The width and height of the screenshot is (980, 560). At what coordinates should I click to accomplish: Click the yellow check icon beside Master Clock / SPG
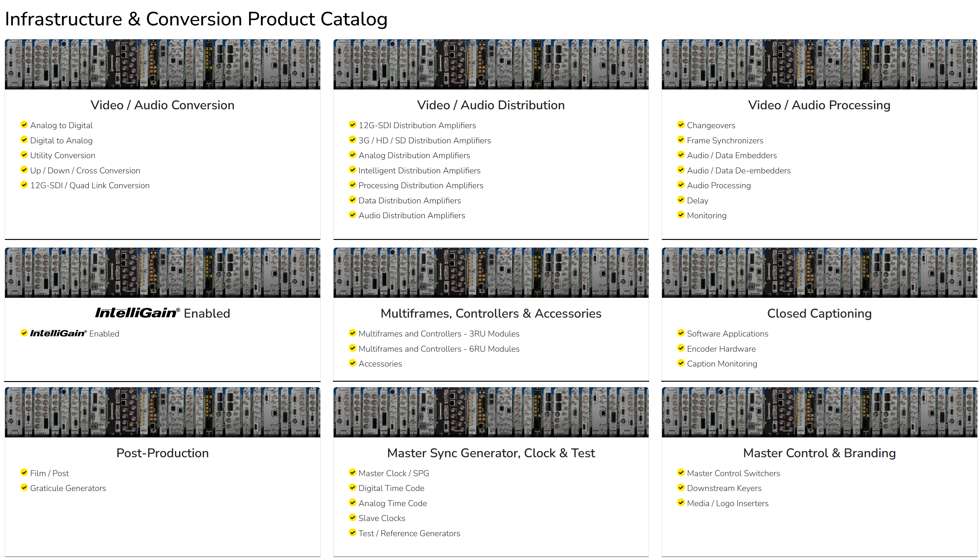tap(352, 472)
